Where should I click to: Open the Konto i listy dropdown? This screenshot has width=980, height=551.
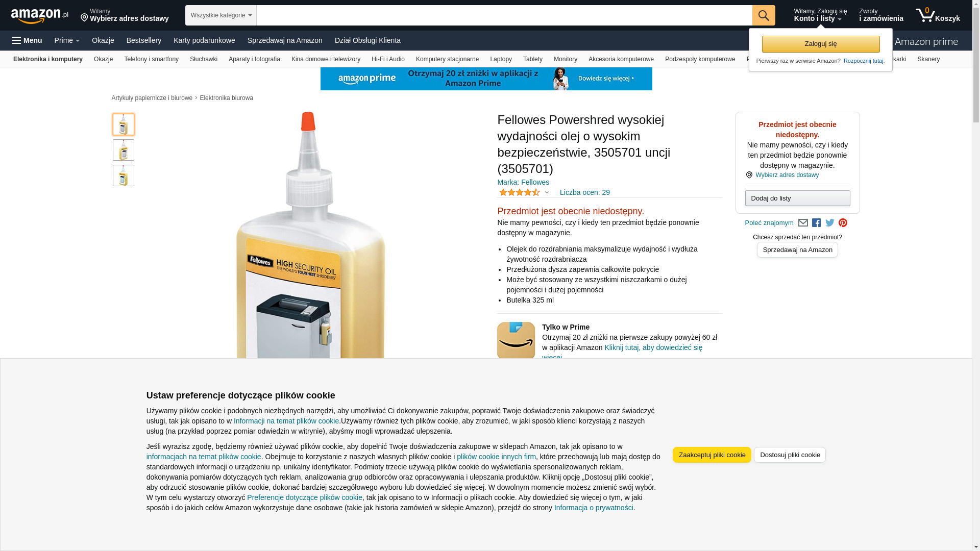coord(820,15)
